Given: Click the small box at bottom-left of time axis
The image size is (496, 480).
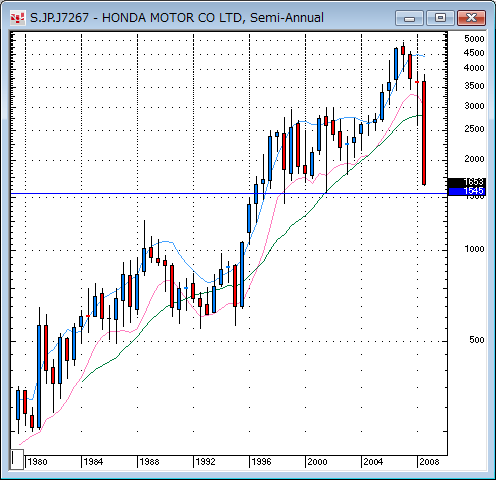Looking at the screenshot, I should pos(17,459).
